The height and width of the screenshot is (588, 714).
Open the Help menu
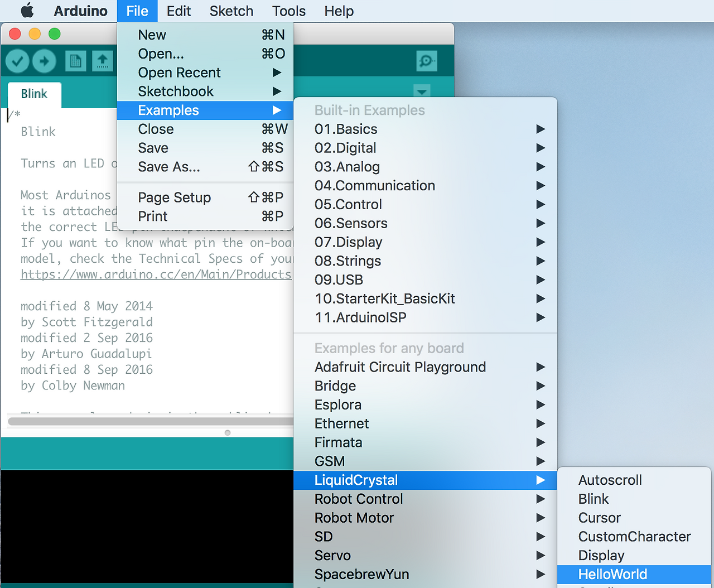[x=339, y=11]
